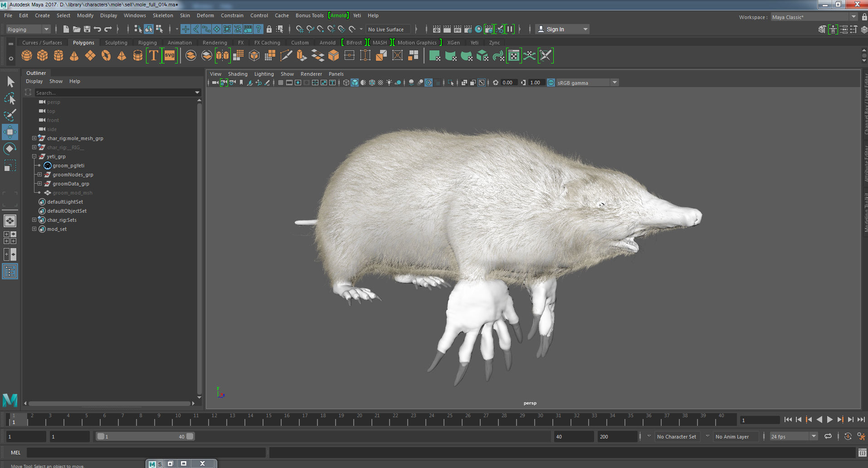Viewport: 868px width, 468px height.
Task: Open the Script Editor icon
Action: point(862,452)
